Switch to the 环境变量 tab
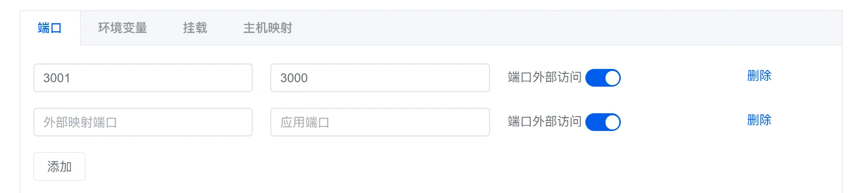This screenshot has width=868, height=193. (x=122, y=28)
